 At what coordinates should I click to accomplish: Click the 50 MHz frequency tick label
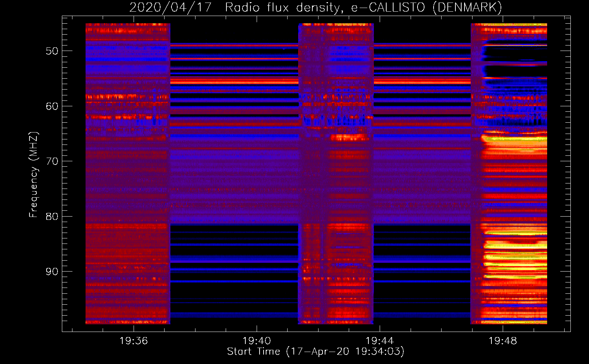point(52,51)
